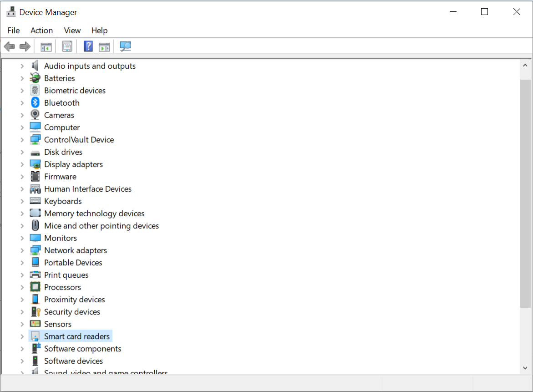Click the Sensors category icon
The width and height of the screenshot is (533, 392).
pos(35,323)
